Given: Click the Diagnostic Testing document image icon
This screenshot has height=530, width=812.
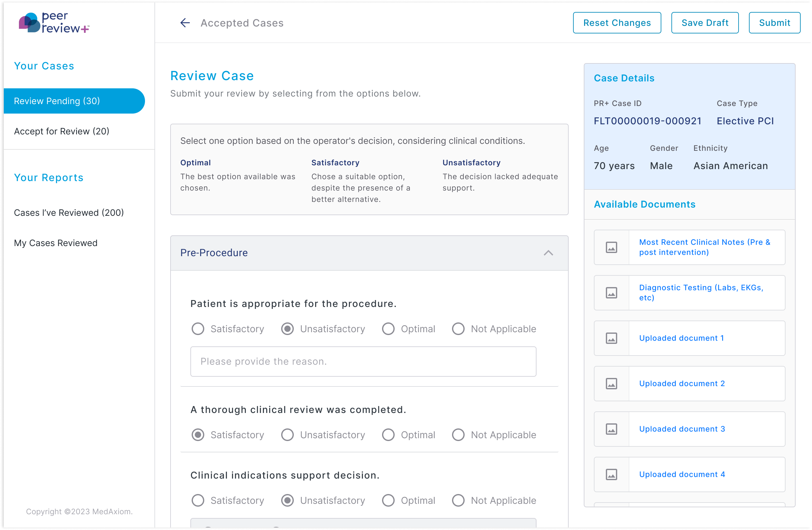Looking at the screenshot, I should click(x=611, y=293).
